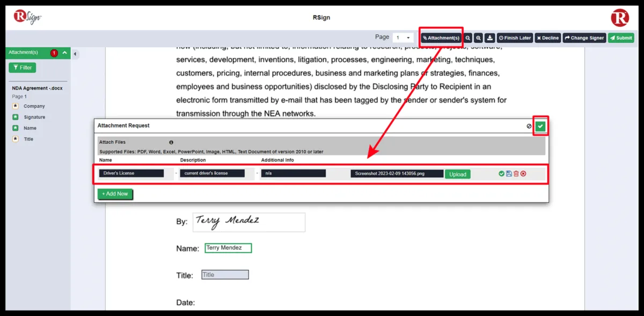Image resolution: width=644 pixels, height=316 pixels.
Task: Click the Decline button
Action: pos(548,38)
